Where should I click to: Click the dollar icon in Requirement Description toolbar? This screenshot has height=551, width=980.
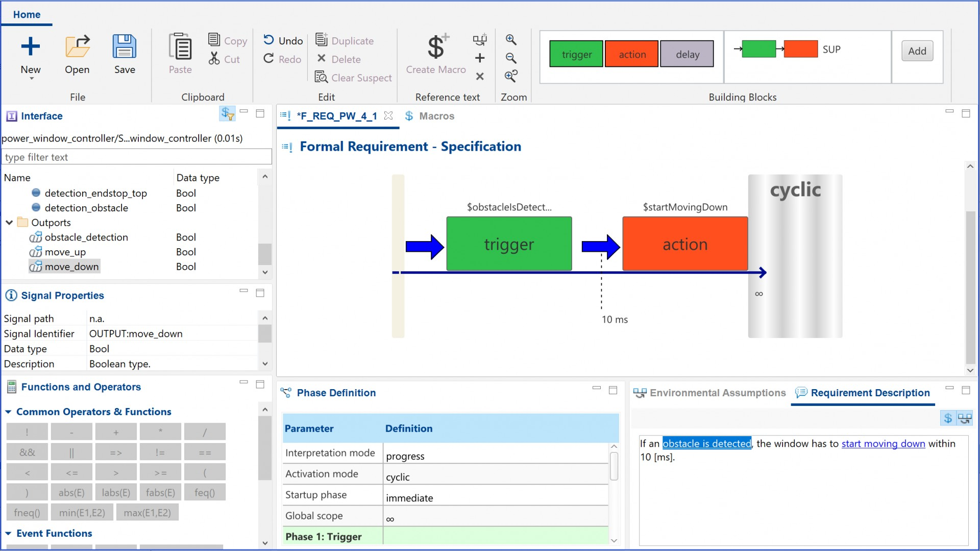coord(948,418)
